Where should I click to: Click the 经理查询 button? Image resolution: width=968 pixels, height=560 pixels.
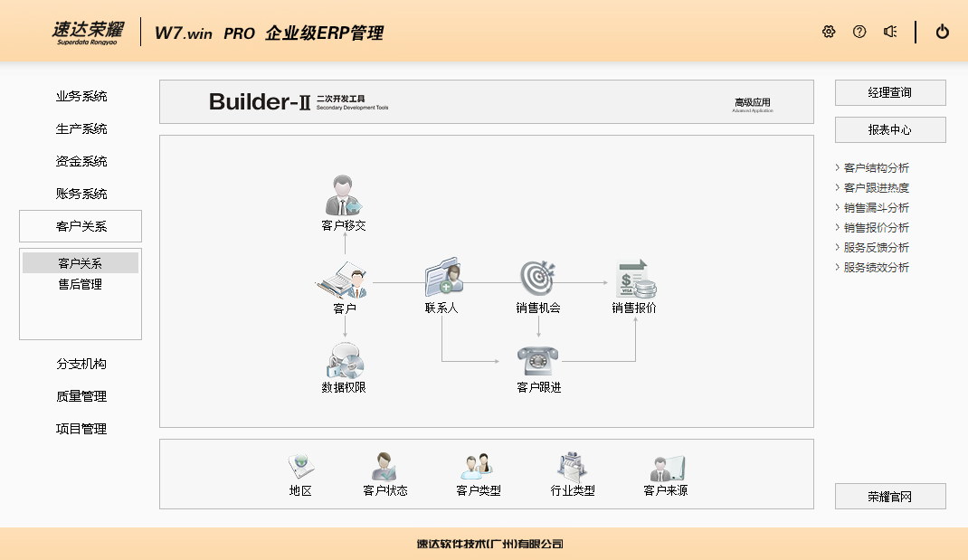(x=889, y=92)
